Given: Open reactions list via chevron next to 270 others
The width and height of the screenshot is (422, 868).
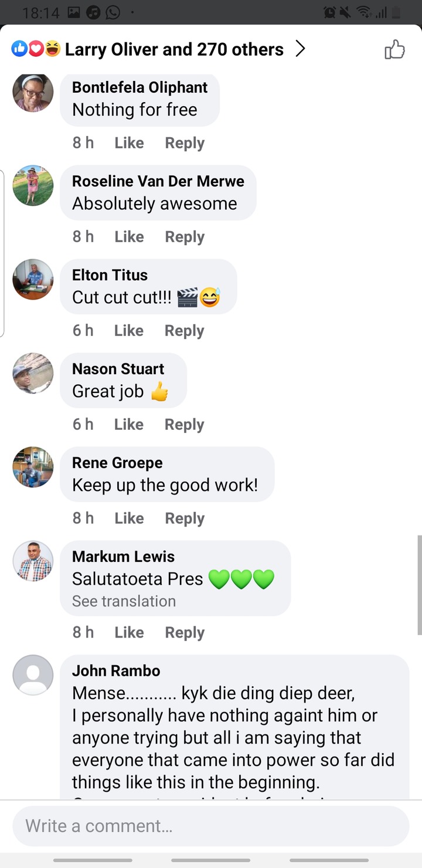Looking at the screenshot, I should coord(300,49).
